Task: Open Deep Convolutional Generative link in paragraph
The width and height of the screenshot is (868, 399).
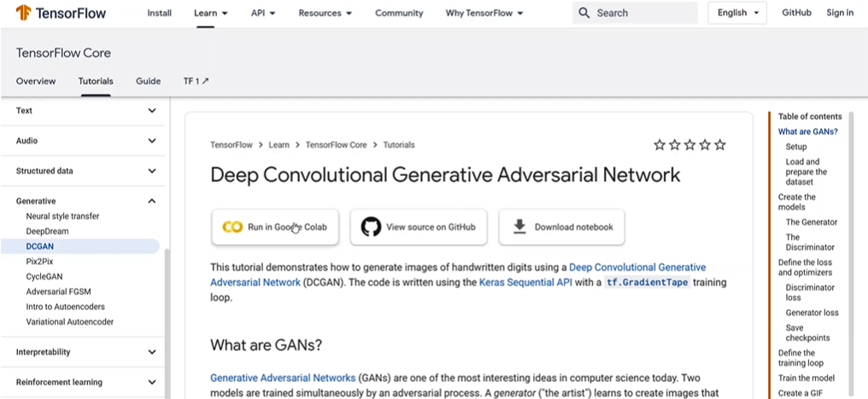Action: point(637,267)
